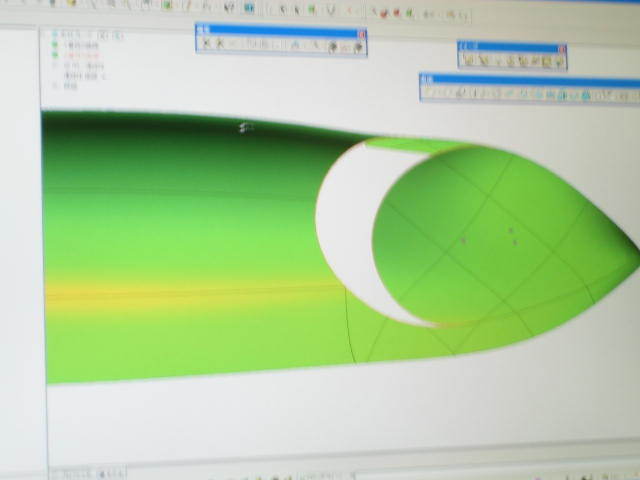This screenshot has width=640, height=480.
Task: Click the yellow band on the green surface
Action: pyautogui.click(x=150, y=294)
